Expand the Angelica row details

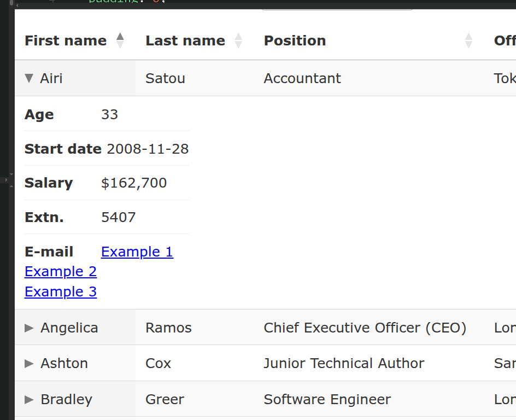click(x=29, y=328)
